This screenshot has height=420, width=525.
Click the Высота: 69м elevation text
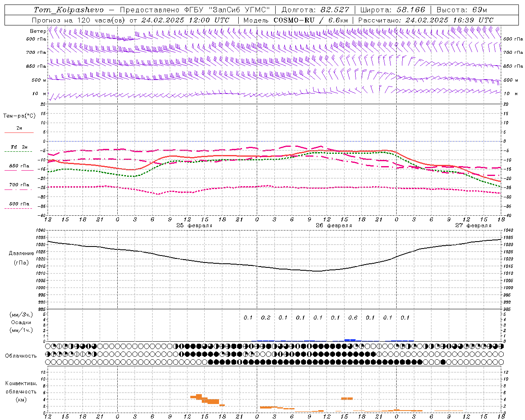pyautogui.click(x=462, y=10)
